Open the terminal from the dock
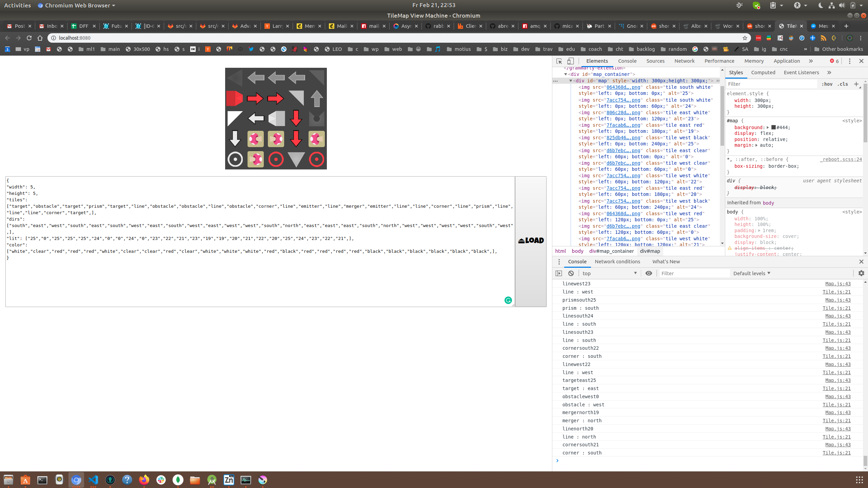868x488 pixels. (42, 480)
